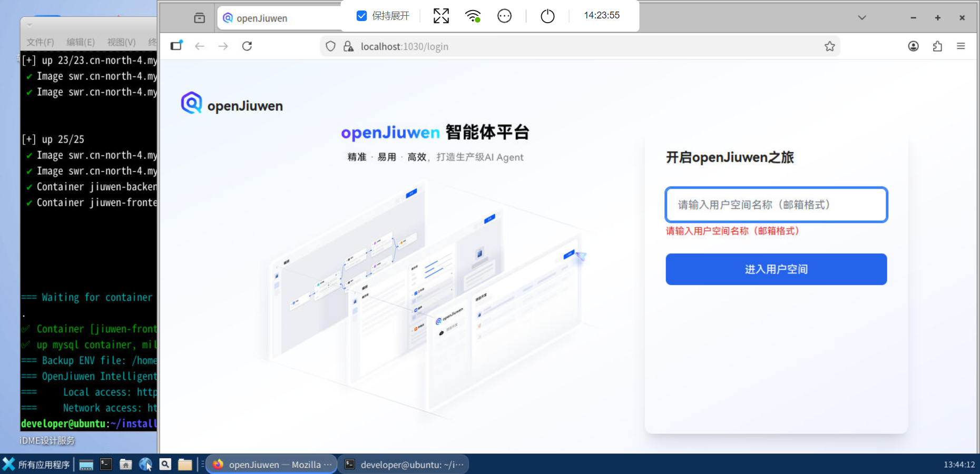Viewport: 980px width, 474px height.
Task: Click the terminal prompt developer@ubuntu line
Action: pos(89,423)
